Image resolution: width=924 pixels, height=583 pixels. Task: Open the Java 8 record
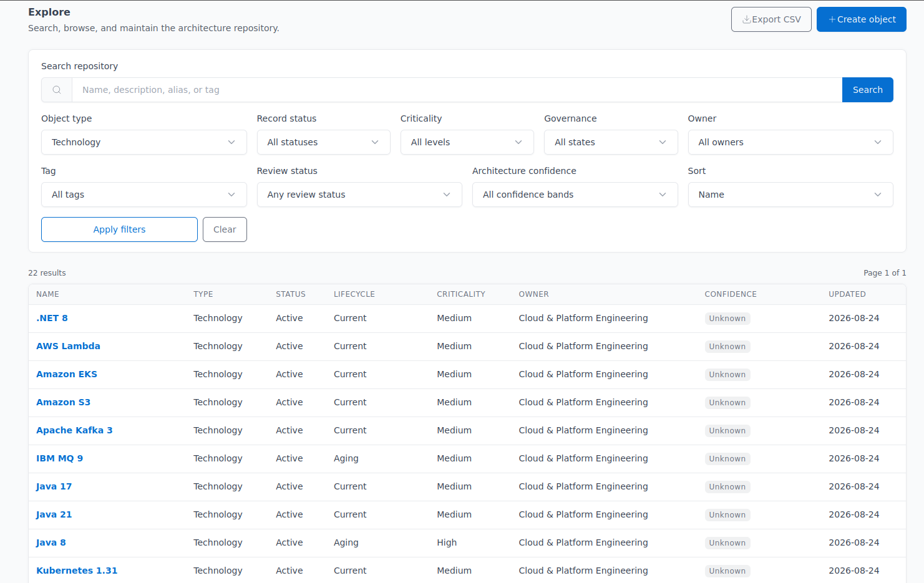pos(51,542)
